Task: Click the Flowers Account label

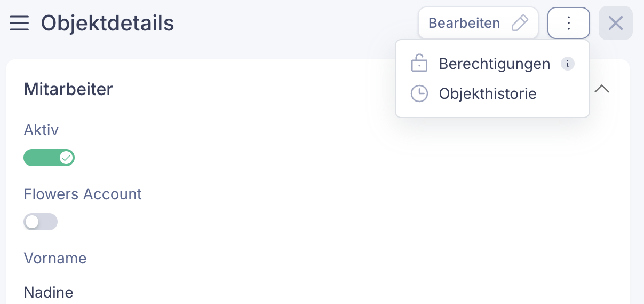Action: coord(83,194)
